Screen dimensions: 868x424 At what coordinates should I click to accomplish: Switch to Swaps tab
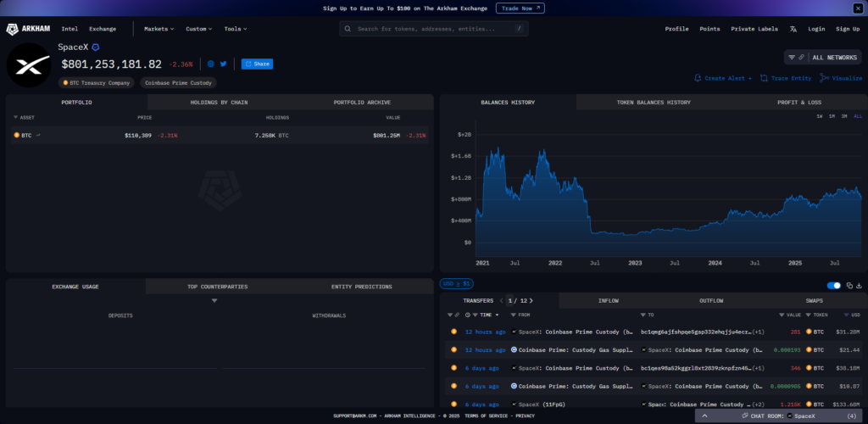tap(815, 300)
